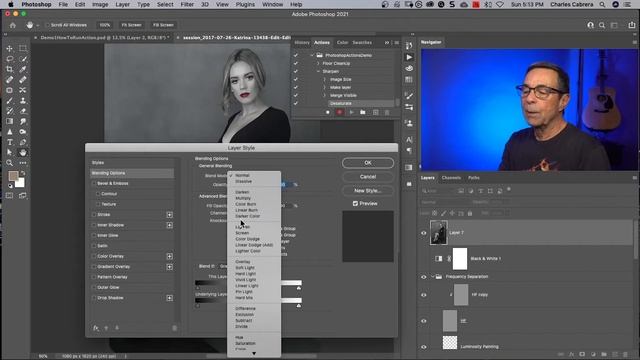Toggle the Preview checkbox in Layer Style

(x=355, y=203)
